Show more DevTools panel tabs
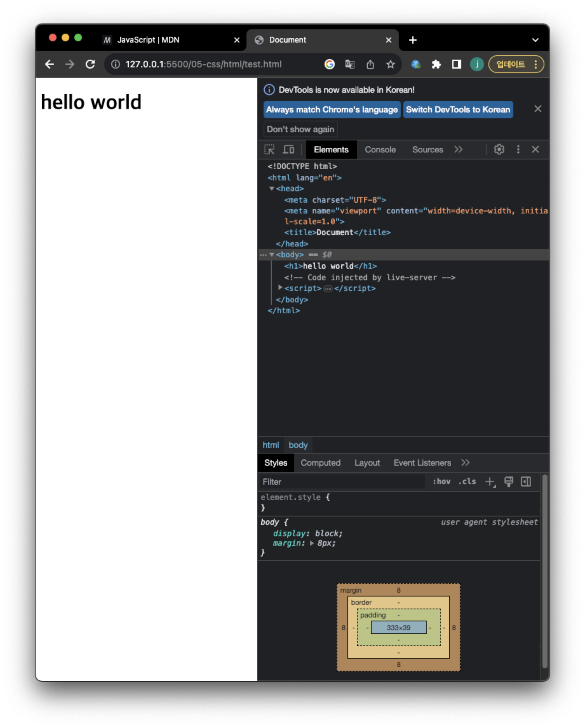Viewport: 585px width, 728px height. [458, 149]
